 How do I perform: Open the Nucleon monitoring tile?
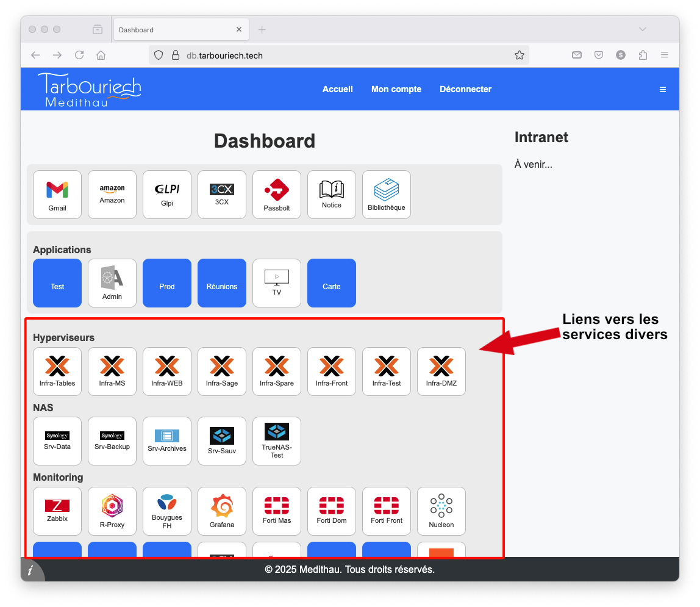(441, 511)
